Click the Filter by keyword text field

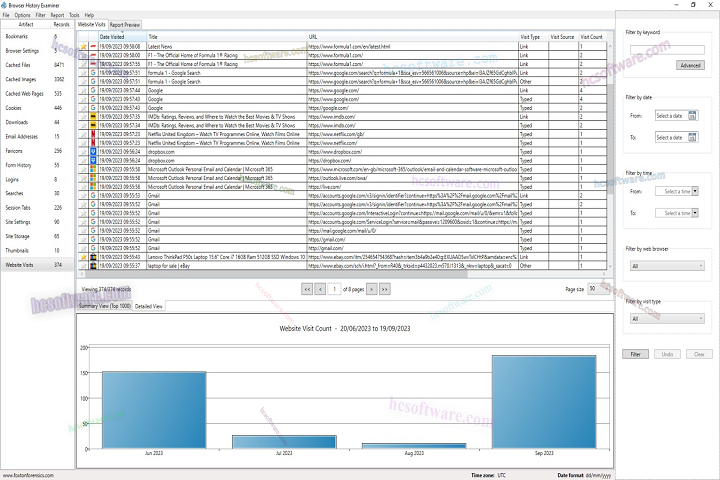(664, 47)
